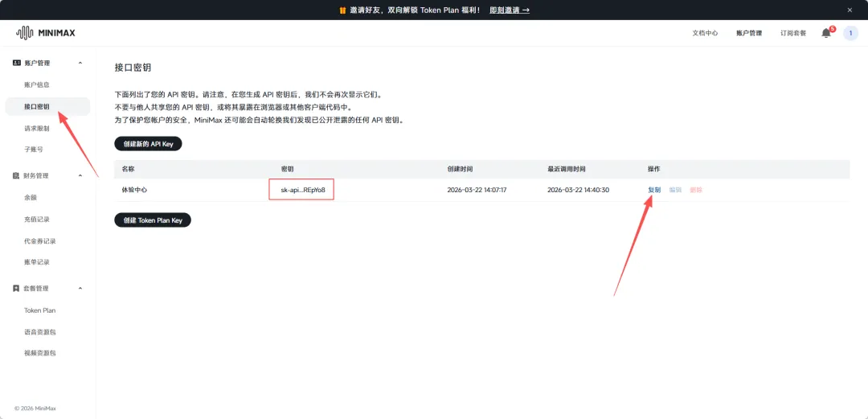Click the 最近调用时间 column header
This screenshot has width=868, height=419.
tap(567, 169)
